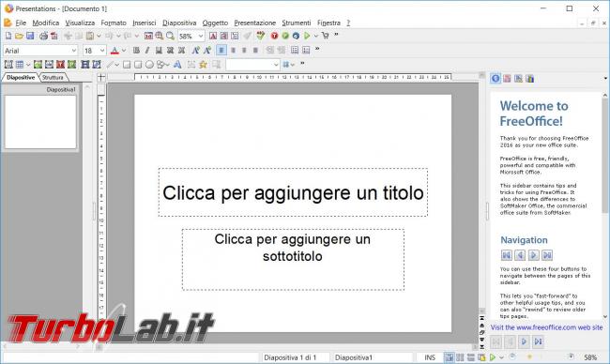Click the blue info icon atop the sidebar

[496, 79]
